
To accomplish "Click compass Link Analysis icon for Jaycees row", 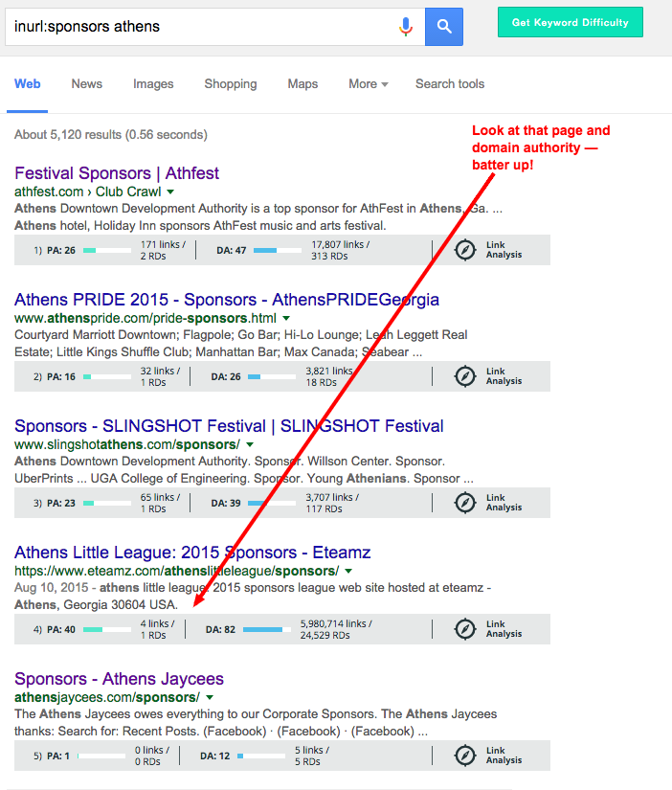I will pyautogui.click(x=465, y=756).
